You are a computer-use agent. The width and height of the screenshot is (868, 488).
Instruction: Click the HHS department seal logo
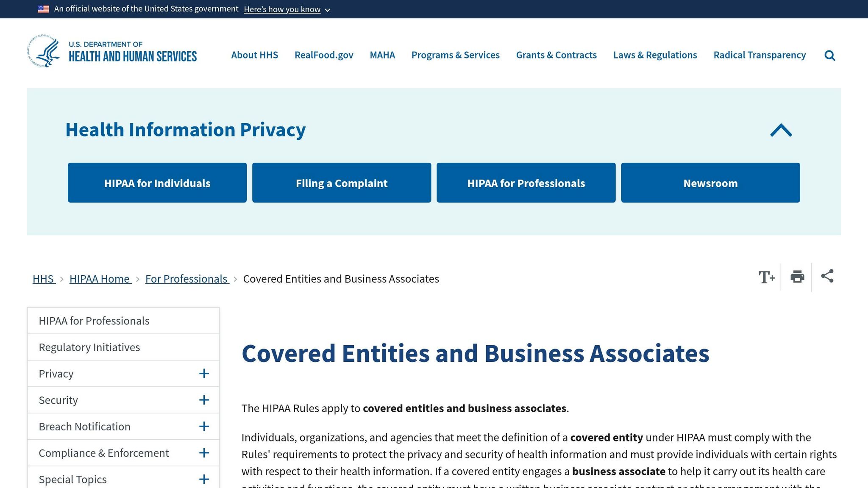44,52
